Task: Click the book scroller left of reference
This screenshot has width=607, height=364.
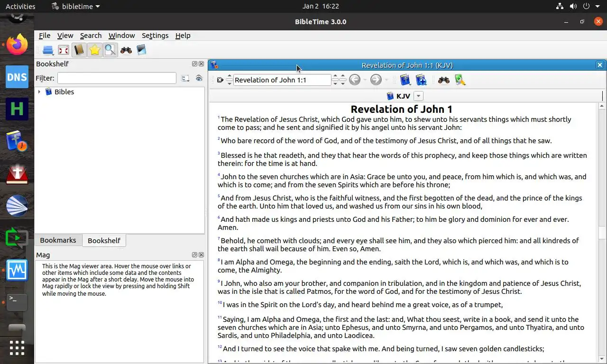Action: [230, 80]
